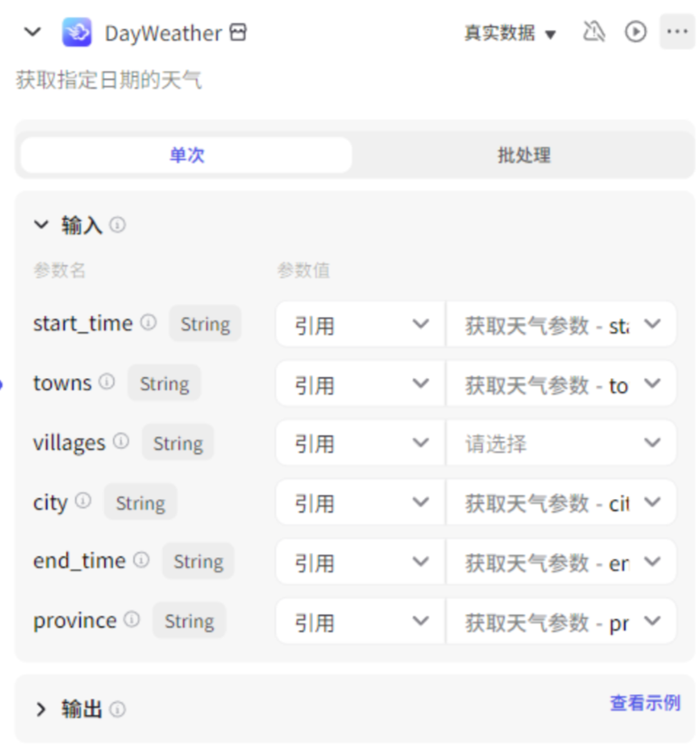Open the 请选择 value dropdown for villages
The width and height of the screenshot is (700, 748).
pos(561,443)
